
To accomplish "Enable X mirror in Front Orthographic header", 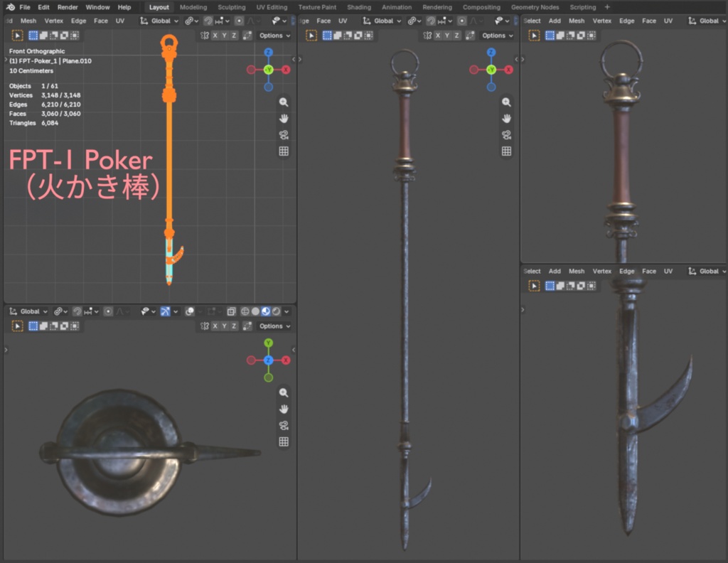I will click(215, 36).
